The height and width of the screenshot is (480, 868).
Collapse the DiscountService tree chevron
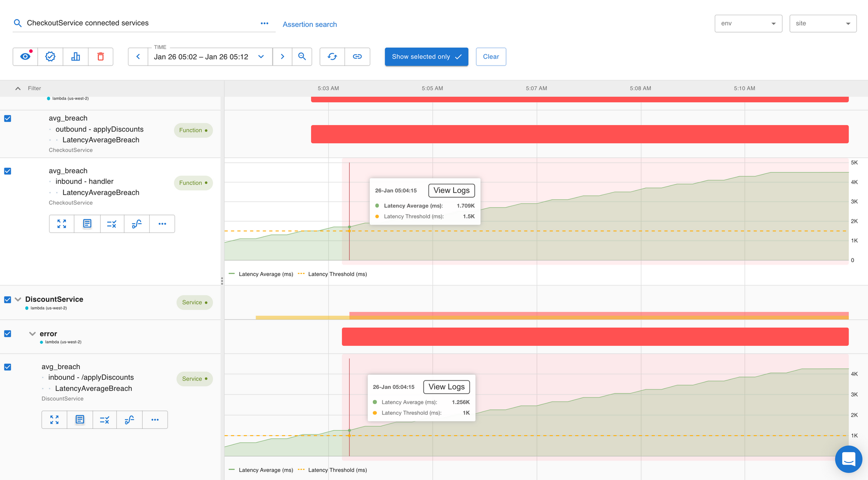(x=18, y=299)
